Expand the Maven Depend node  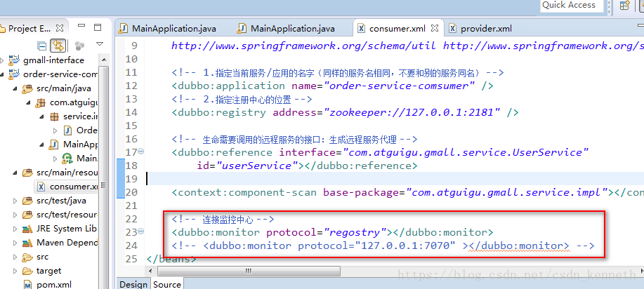tap(15, 243)
